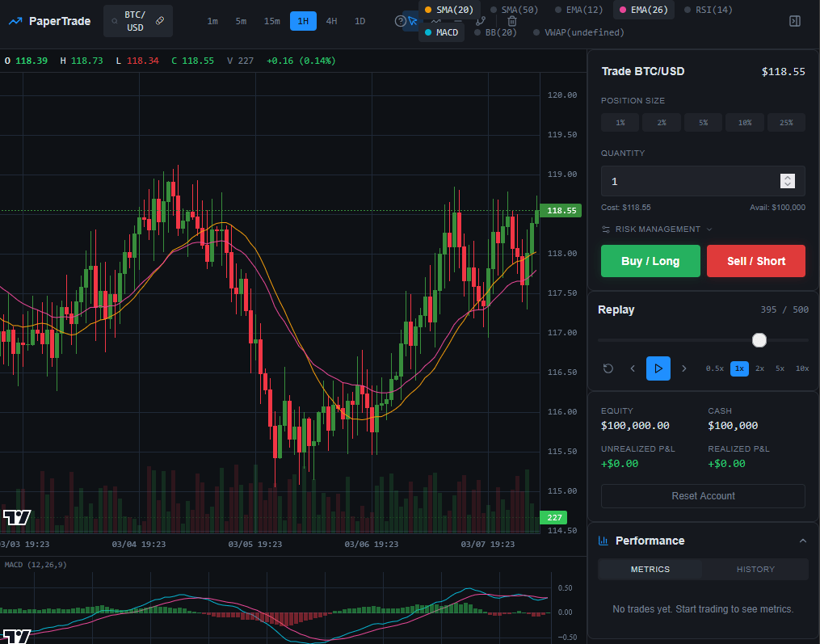This screenshot has height=644, width=820.
Task: Click the PaperTrade logo icon
Action: [15, 21]
